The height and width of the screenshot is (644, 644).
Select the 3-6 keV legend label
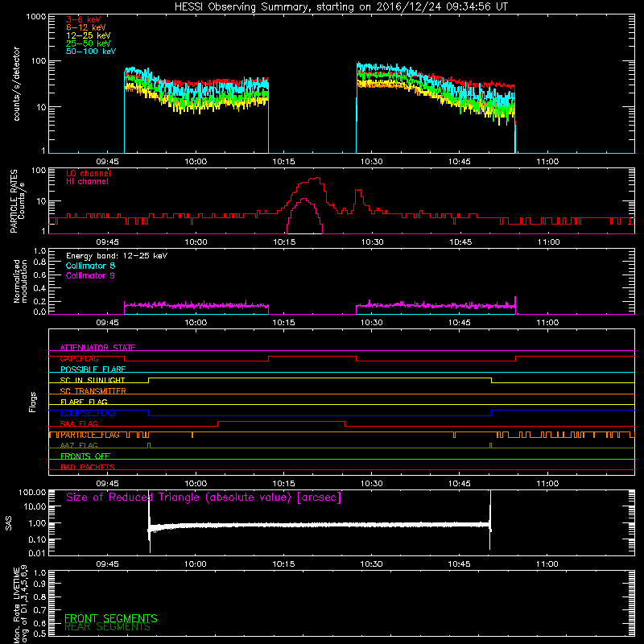point(84,19)
